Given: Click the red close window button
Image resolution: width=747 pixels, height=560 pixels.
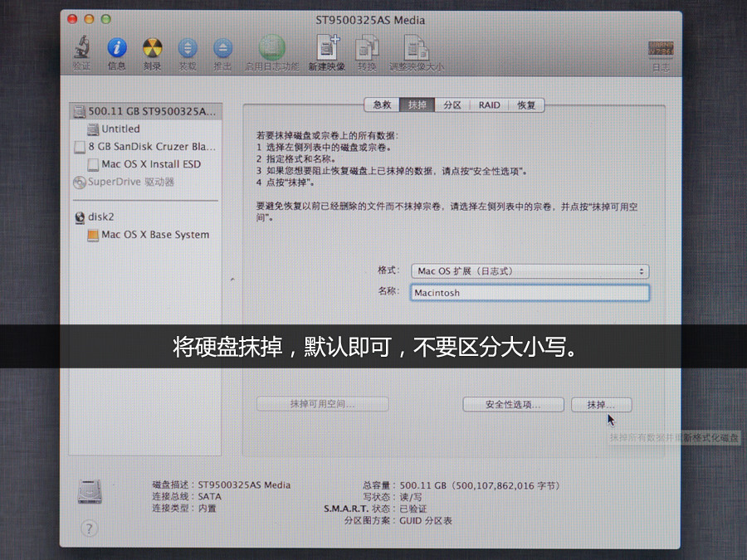Looking at the screenshot, I should (x=72, y=19).
